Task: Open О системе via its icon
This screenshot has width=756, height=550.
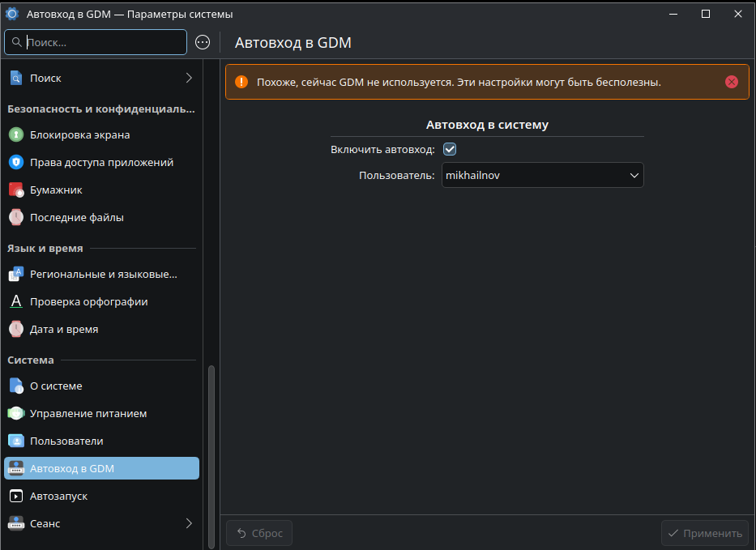Action: (16, 386)
